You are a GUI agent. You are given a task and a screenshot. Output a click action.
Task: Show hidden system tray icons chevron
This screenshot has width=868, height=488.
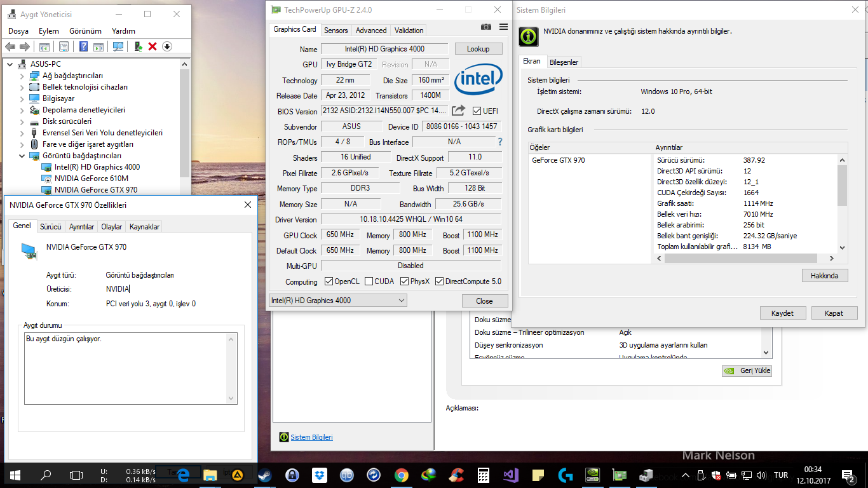click(x=685, y=475)
